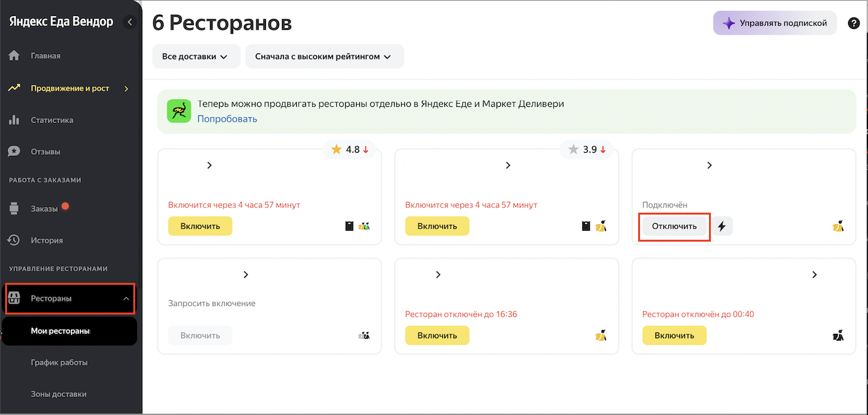Click Включить in the отключён до 16:36 card
Viewport: 868px width, 415px height.
(x=437, y=335)
